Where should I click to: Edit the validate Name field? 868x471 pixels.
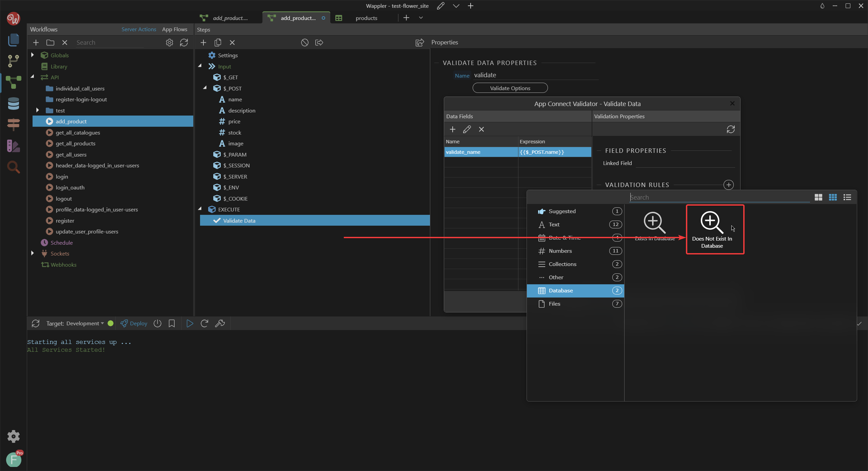pos(536,75)
